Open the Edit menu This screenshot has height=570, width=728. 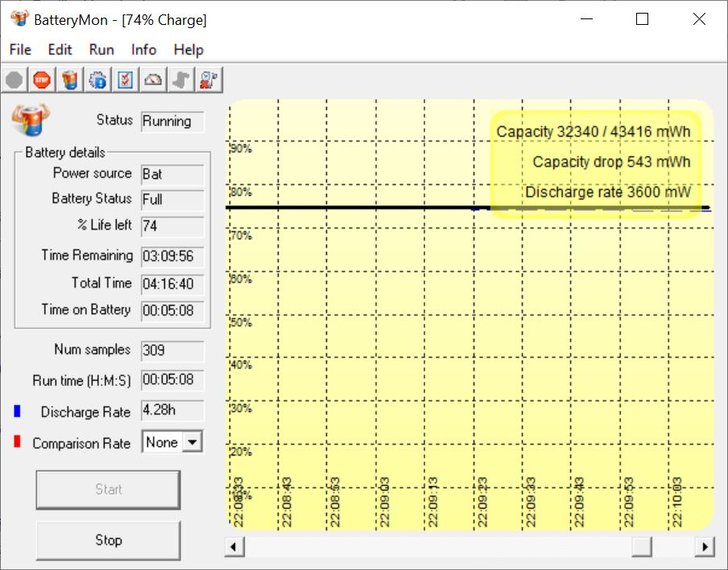(60, 50)
